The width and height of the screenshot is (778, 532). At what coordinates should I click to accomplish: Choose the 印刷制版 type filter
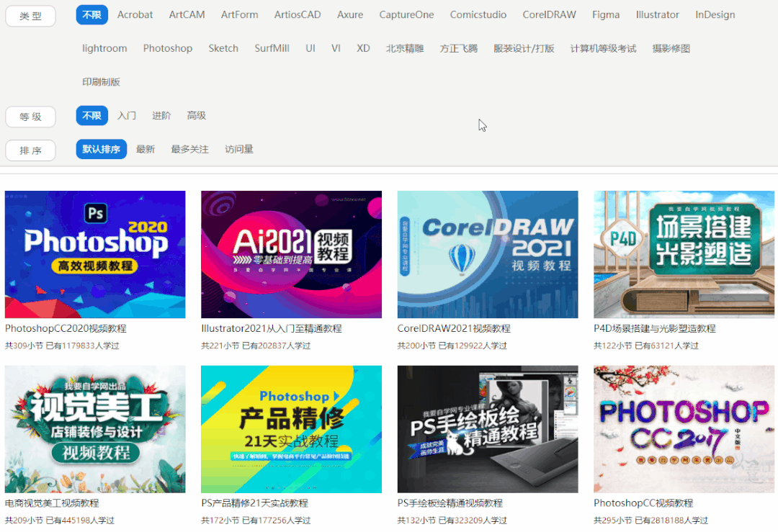[x=102, y=82]
